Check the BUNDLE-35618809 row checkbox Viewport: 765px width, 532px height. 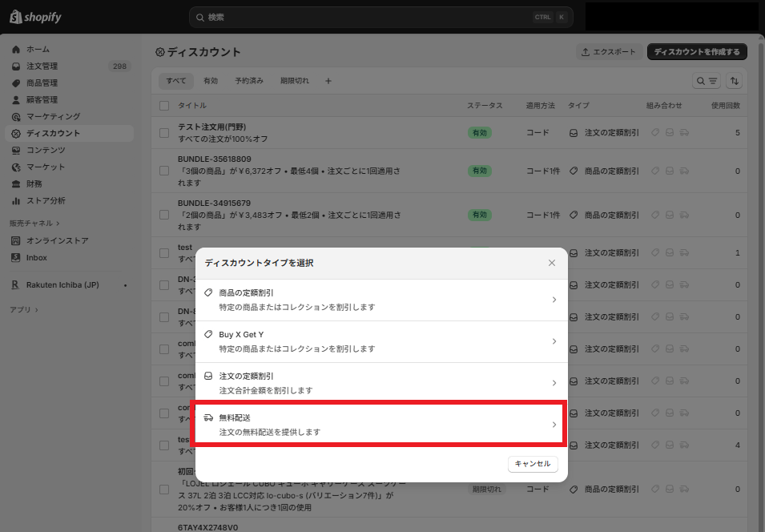(164, 171)
